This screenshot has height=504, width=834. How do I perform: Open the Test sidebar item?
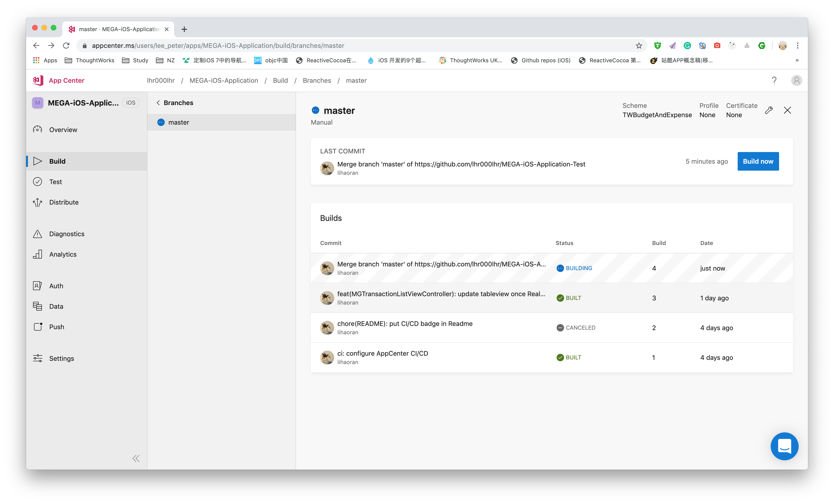(56, 182)
